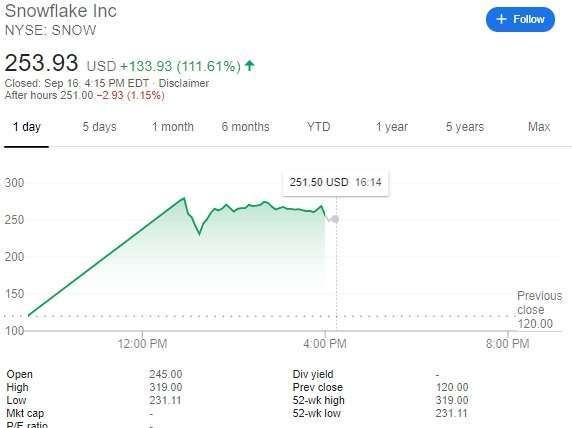Show the 1 year chart
The width and height of the screenshot is (572, 428).
click(x=392, y=127)
